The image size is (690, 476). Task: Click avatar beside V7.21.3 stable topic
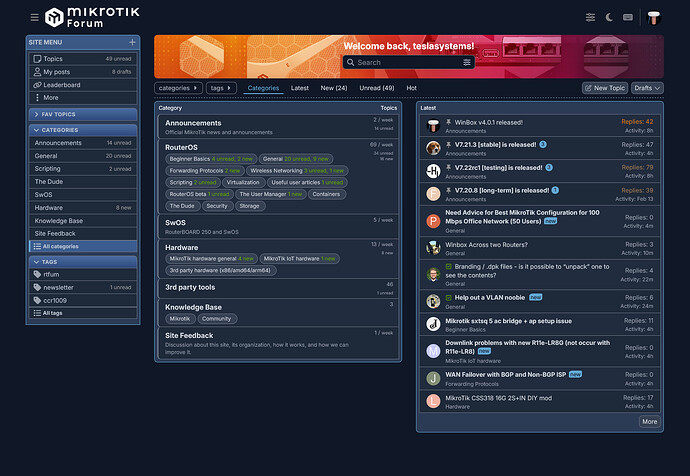tap(433, 148)
